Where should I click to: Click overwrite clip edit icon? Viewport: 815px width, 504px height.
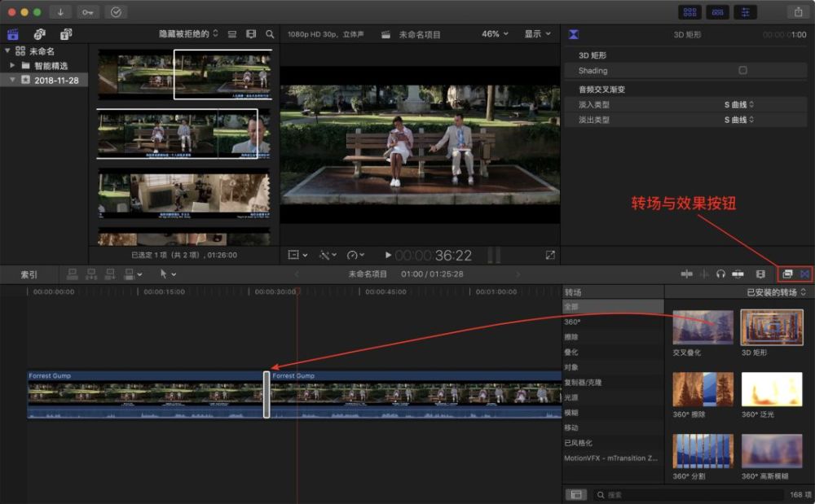[x=133, y=274]
